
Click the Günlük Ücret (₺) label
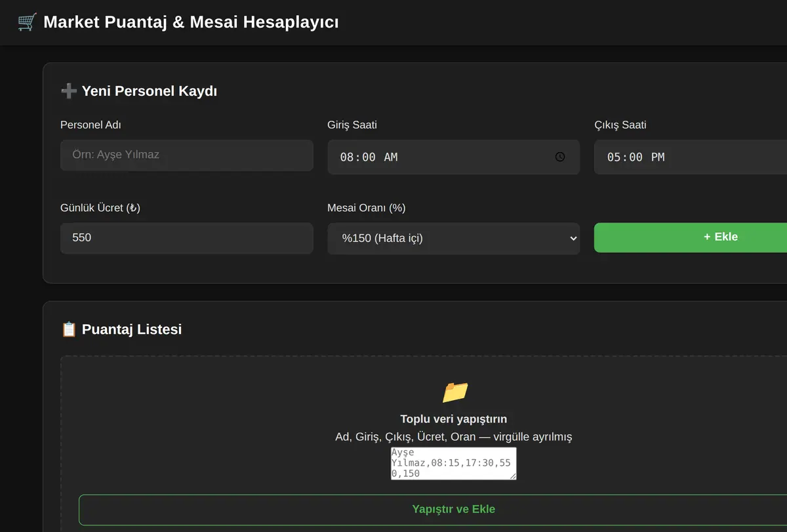pyautogui.click(x=100, y=208)
